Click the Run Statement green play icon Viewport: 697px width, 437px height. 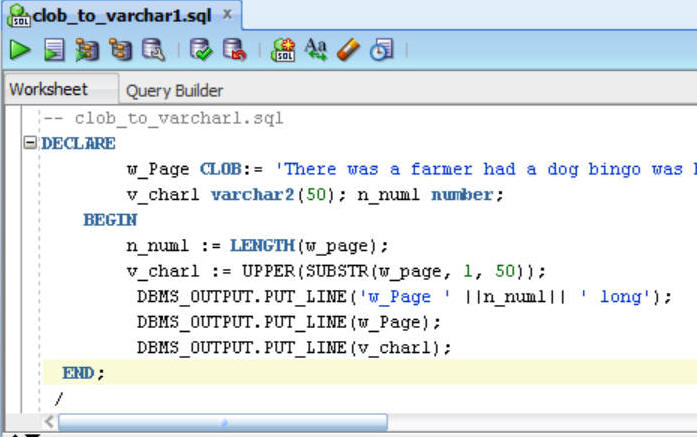20,50
